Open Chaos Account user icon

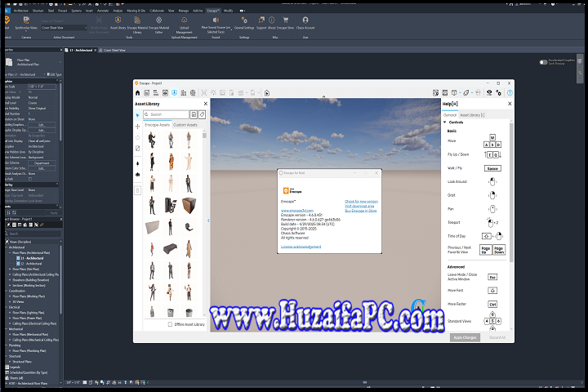(305, 20)
